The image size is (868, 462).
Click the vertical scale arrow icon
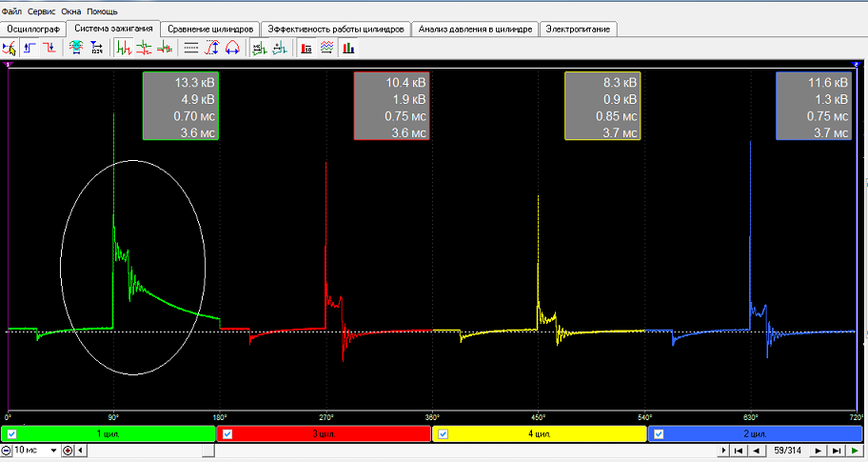click(x=211, y=48)
